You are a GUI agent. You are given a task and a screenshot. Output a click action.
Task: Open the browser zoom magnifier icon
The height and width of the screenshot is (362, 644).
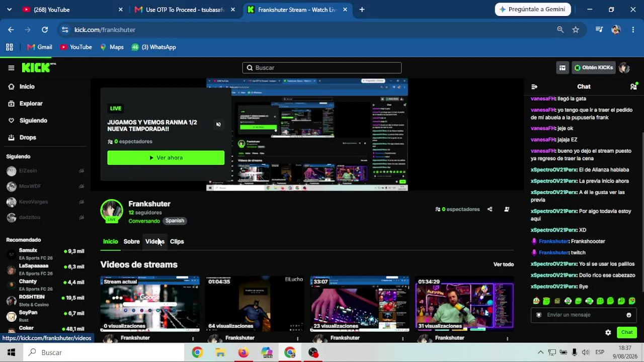(560, 30)
